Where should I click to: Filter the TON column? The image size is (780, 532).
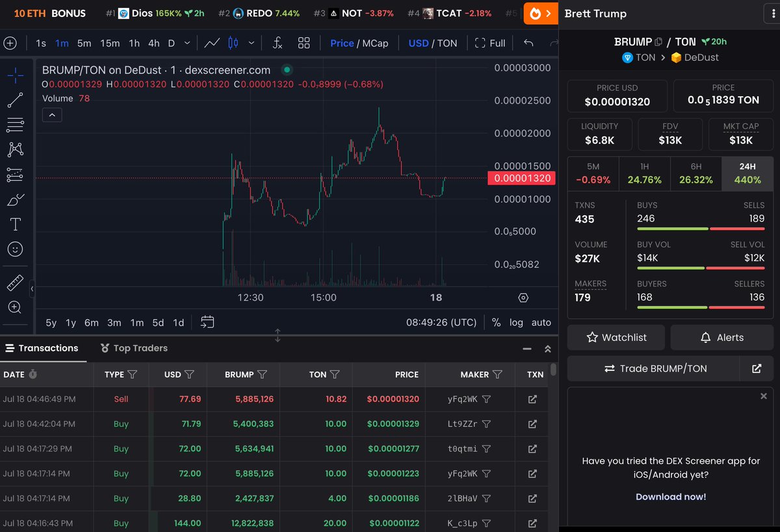(335, 374)
